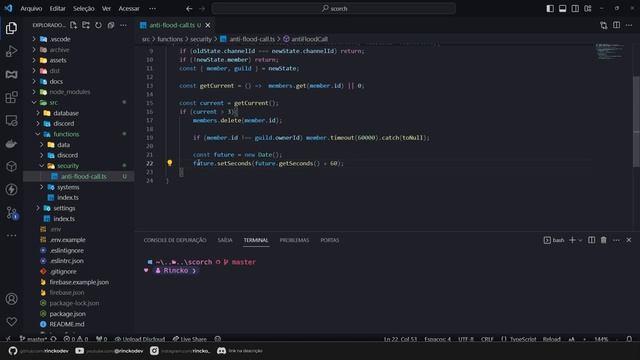Create a new folder in Explorer
640x360 pixels.
86,25
